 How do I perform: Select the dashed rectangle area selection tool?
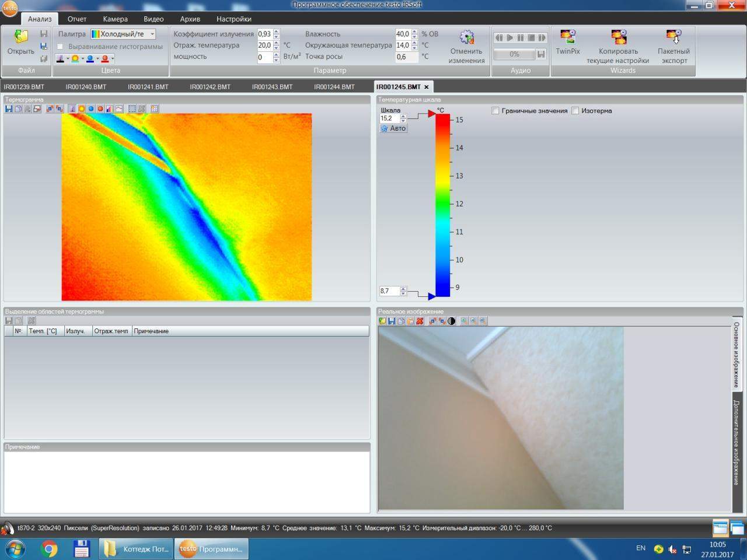tap(132, 108)
